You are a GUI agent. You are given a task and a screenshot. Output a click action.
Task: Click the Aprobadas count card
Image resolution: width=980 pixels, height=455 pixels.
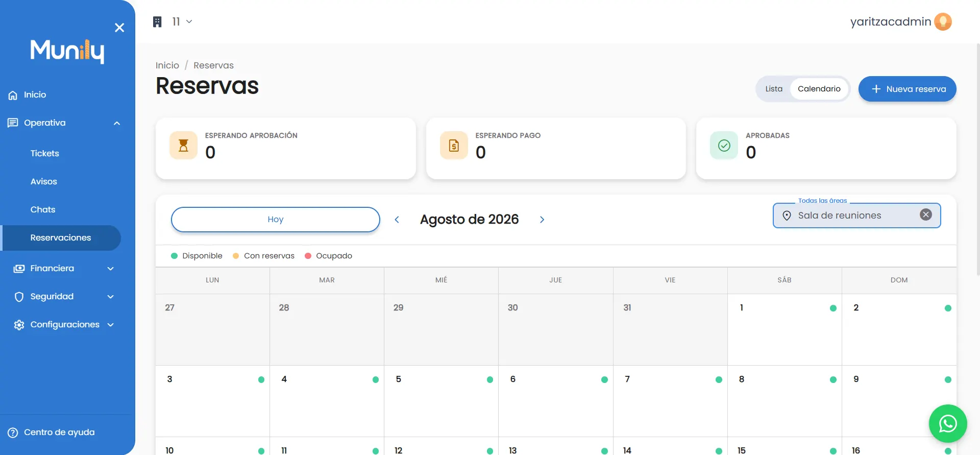pos(826,149)
